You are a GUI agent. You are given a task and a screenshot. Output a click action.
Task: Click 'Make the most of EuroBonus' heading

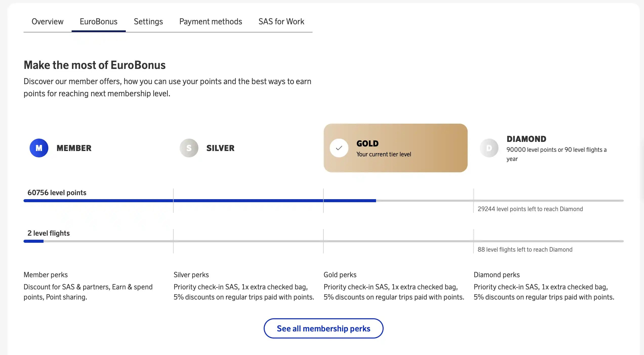[95, 65]
